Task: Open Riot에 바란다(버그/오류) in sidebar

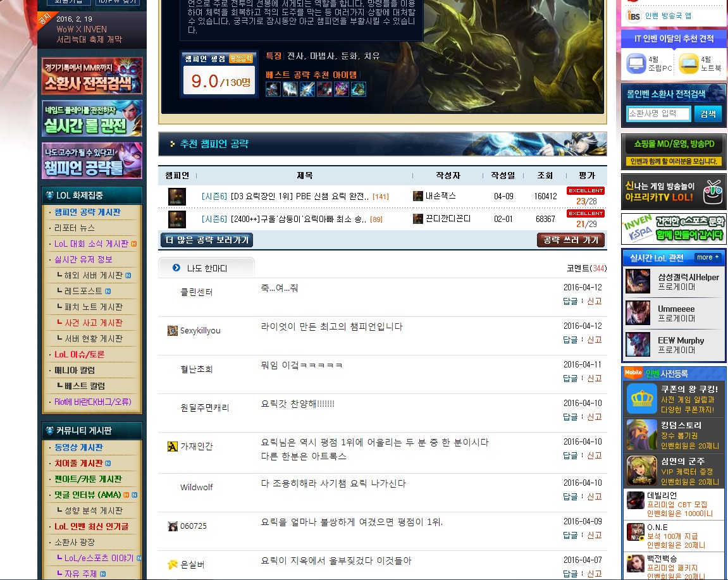Action: [93, 402]
